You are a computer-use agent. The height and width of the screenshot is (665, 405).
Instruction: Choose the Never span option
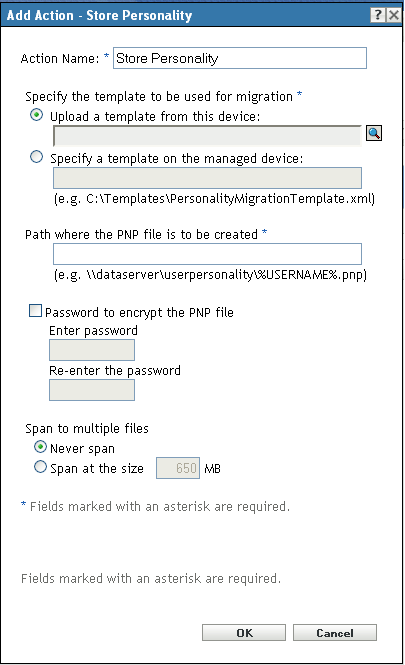[x=40, y=447]
